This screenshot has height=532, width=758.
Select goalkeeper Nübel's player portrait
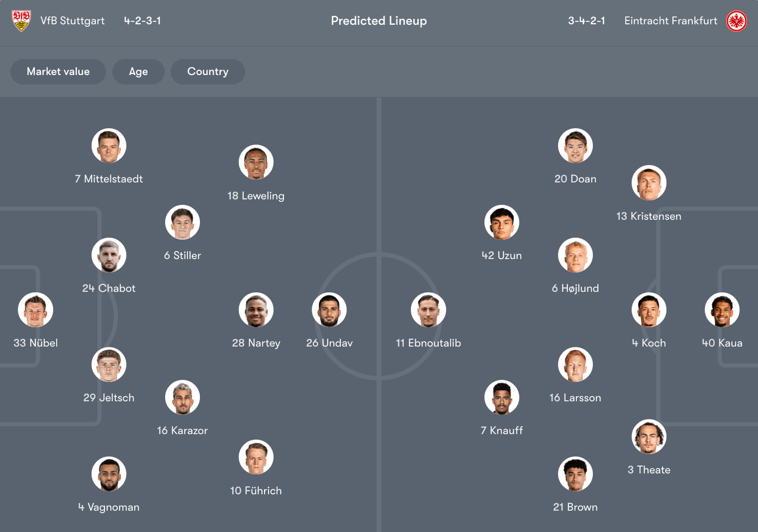tap(35, 309)
